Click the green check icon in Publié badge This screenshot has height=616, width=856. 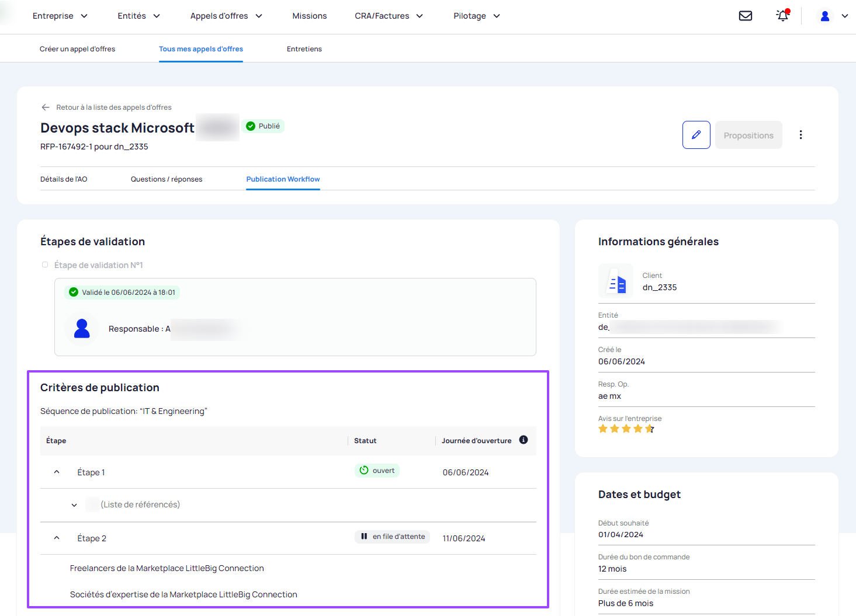tap(251, 126)
